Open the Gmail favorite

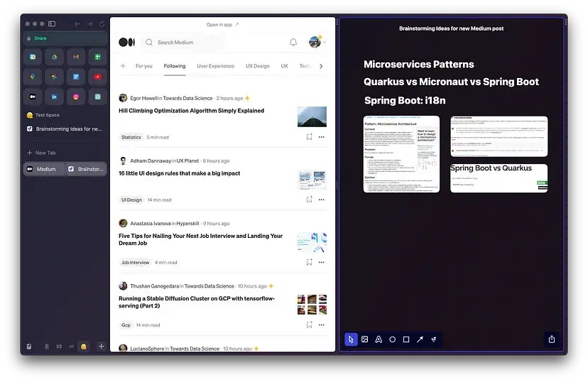(76, 57)
